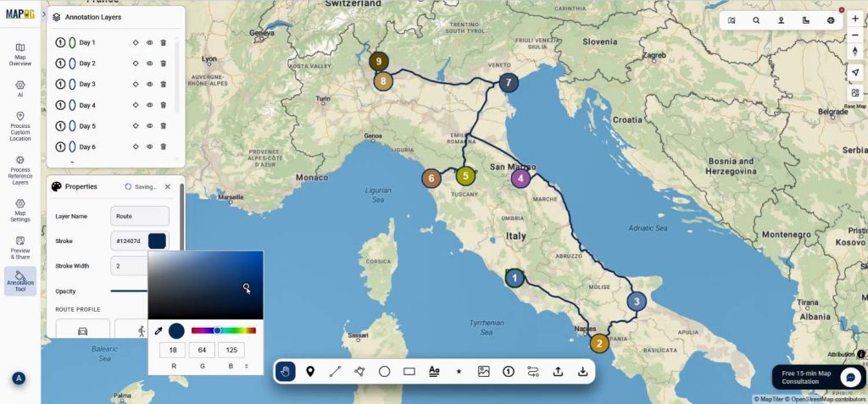868x404 pixels.
Task: Select the image insert tool
Action: point(484,371)
